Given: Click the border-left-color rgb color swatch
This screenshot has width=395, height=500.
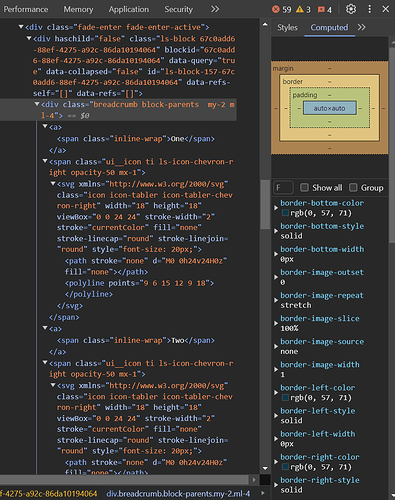Looking at the screenshot, I should [285, 398].
